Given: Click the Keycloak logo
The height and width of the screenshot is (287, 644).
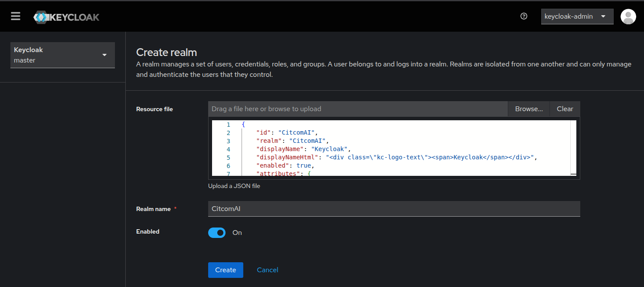Looking at the screenshot, I should click(x=66, y=17).
